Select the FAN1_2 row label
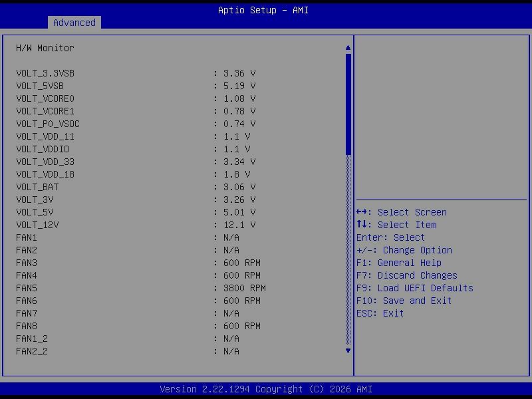532x399 pixels. [x=32, y=338]
